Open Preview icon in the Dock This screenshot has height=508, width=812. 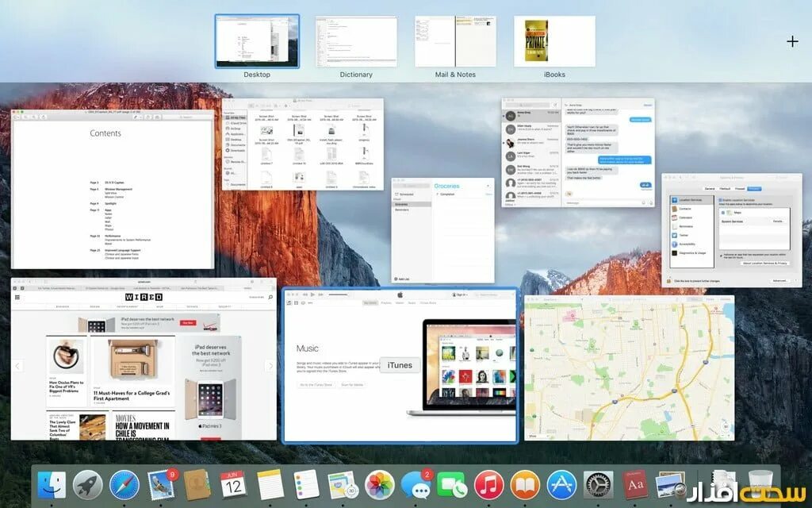pos(671,485)
